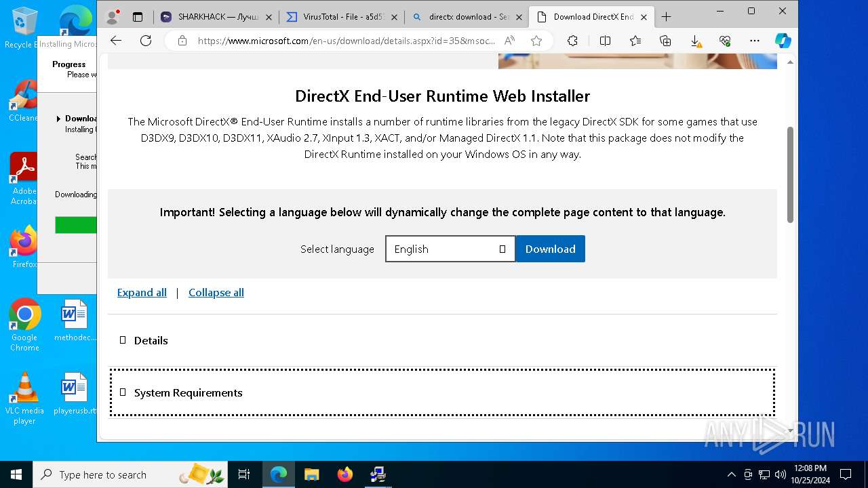Open the installer app on the taskbar
The image size is (868, 488).
[378, 474]
